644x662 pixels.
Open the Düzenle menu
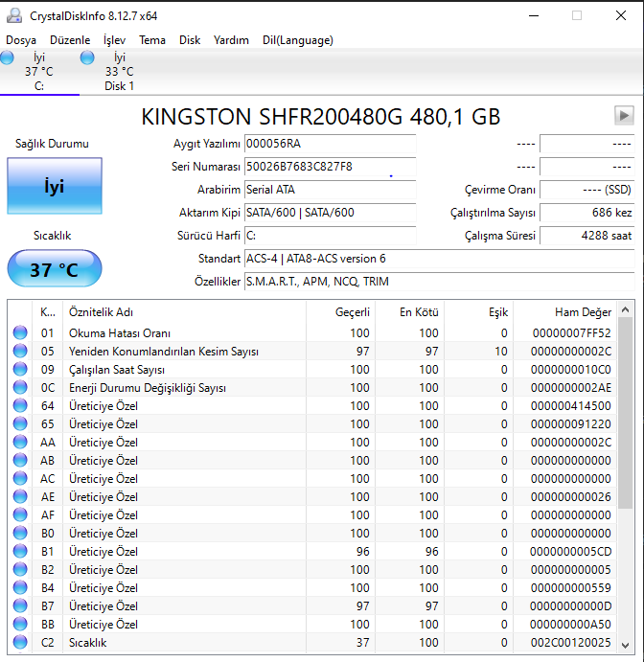(70, 40)
